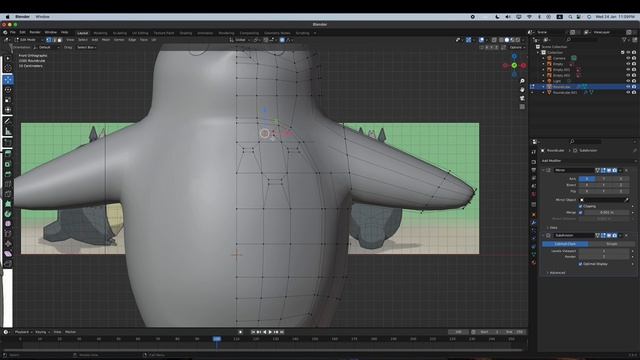Toggle Optimal Display checkbox
The width and height of the screenshot is (640, 360).
point(580,264)
